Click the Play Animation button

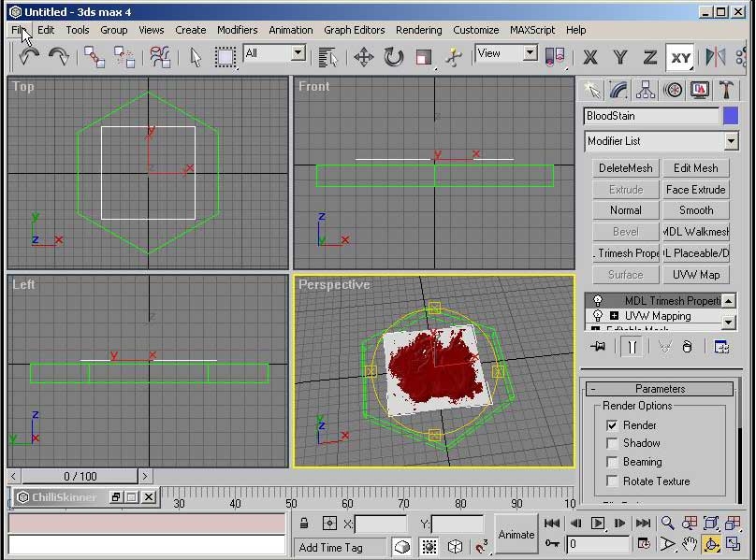(x=598, y=524)
